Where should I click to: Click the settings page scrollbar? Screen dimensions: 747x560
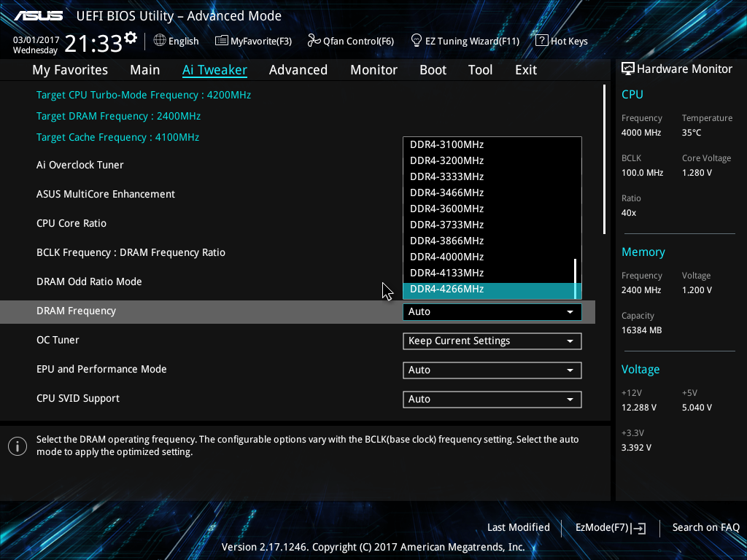pyautogui.click(x=604, y=160)
